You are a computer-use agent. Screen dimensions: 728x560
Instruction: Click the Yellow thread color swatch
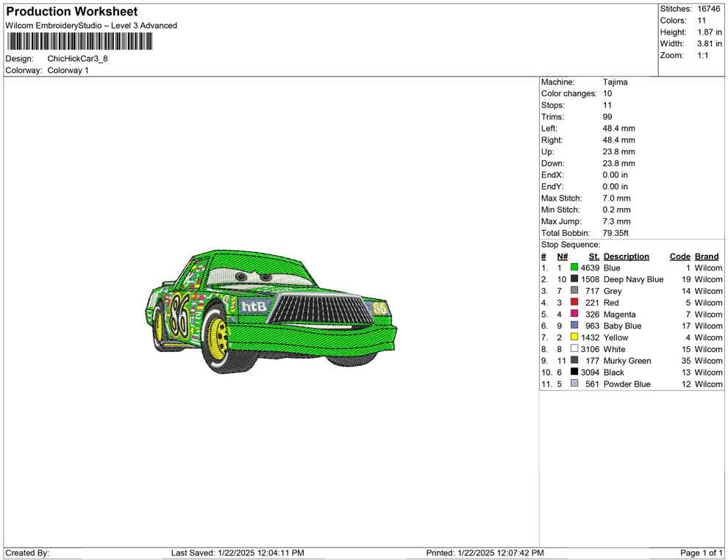pos(574,337)
